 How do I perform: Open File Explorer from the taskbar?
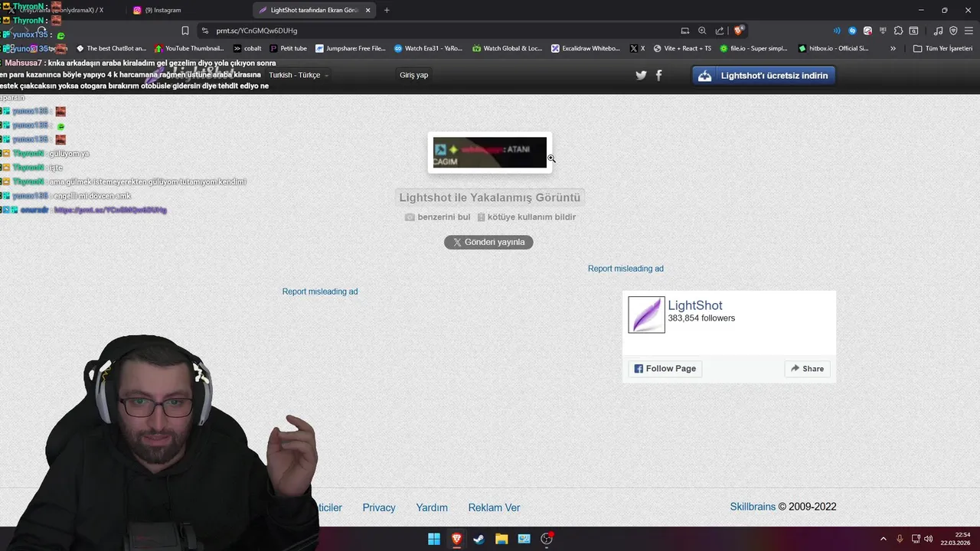pos(501,539)
